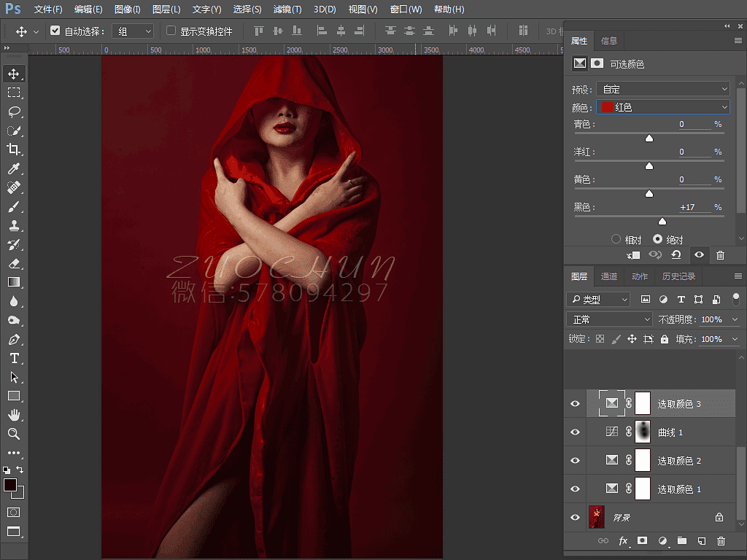The height and width of the screenshot is (560, 747).
Task: Select the Zoom tool
Action: (14, 434)
